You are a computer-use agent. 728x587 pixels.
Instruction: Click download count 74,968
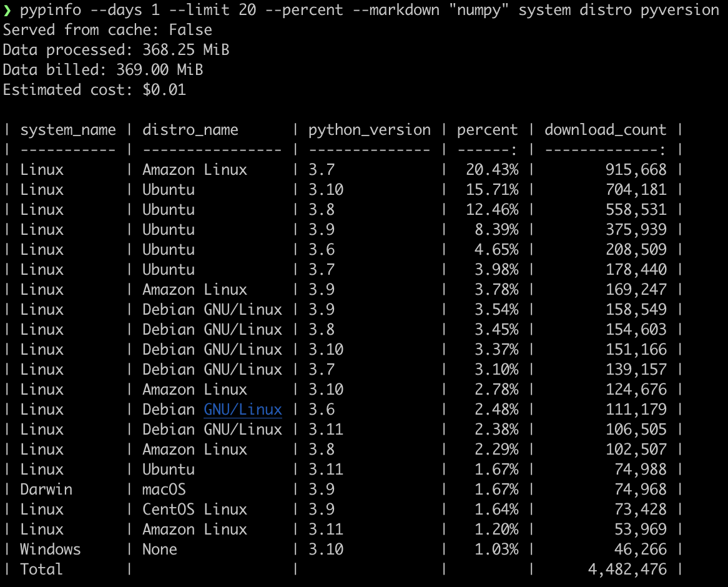point(641,489)
